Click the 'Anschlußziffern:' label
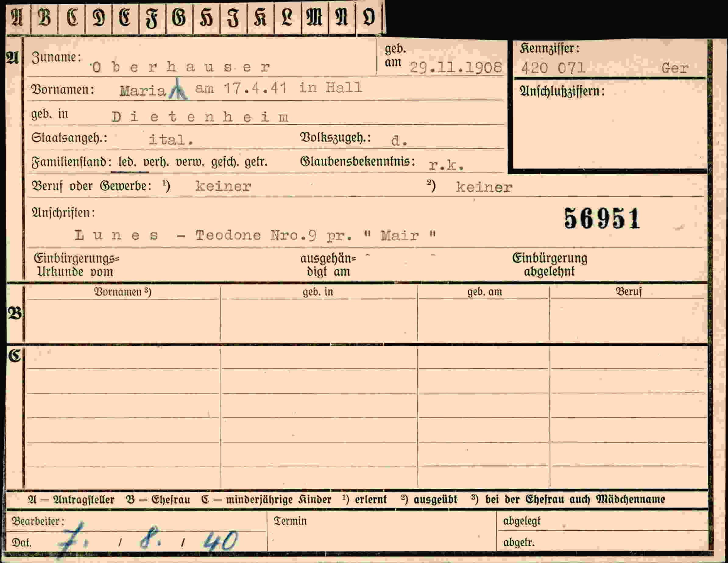 [x=562, y=91]
